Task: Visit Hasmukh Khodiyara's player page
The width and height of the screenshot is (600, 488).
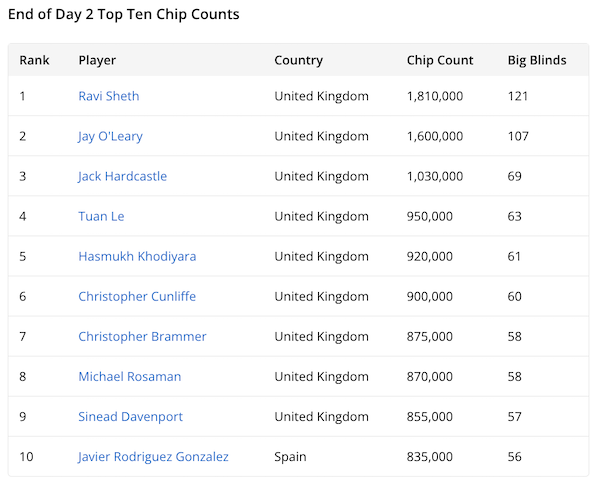Action: pos(137,256)
